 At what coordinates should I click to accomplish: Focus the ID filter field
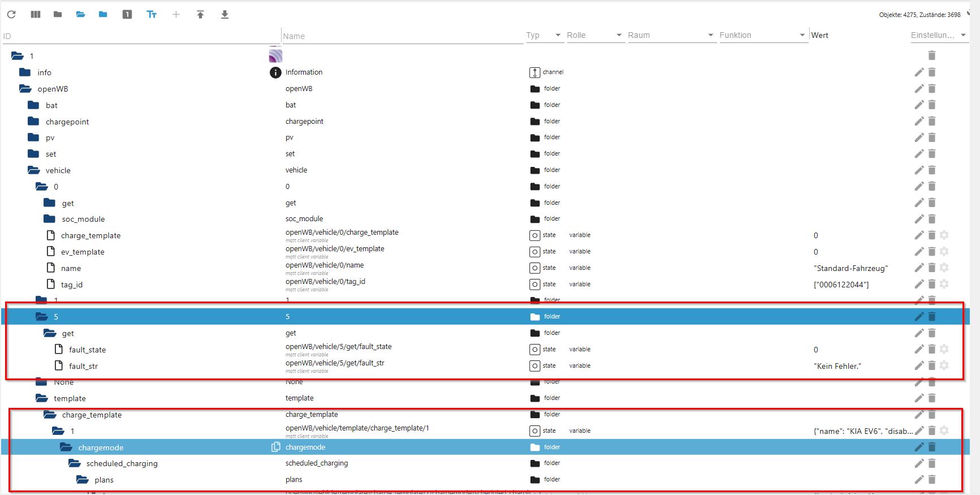[141, 36]
